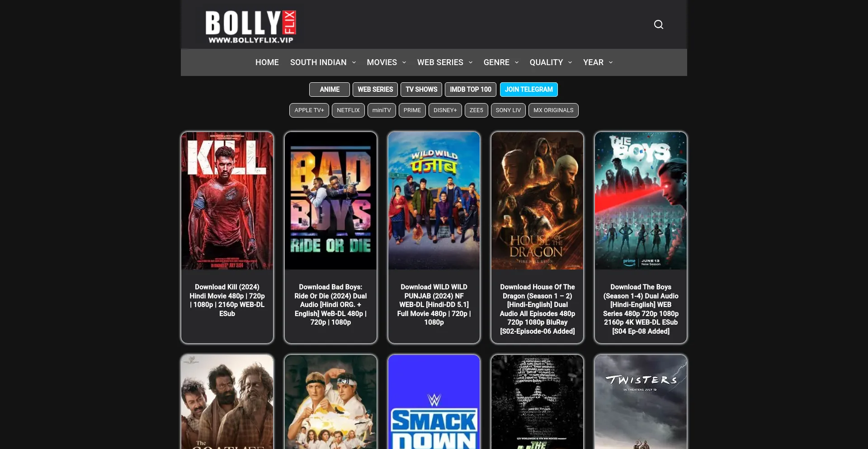Filter by ZEE5 platform
868x449 pixels.
[x=476, y=110]
